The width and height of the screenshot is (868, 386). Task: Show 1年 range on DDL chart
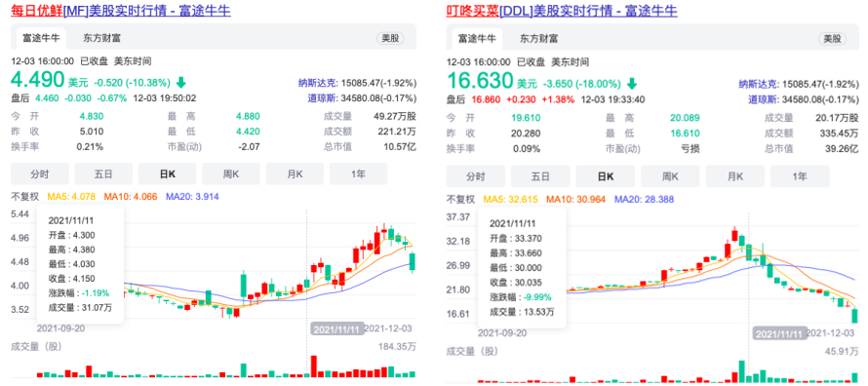click(x=800, y=176)
